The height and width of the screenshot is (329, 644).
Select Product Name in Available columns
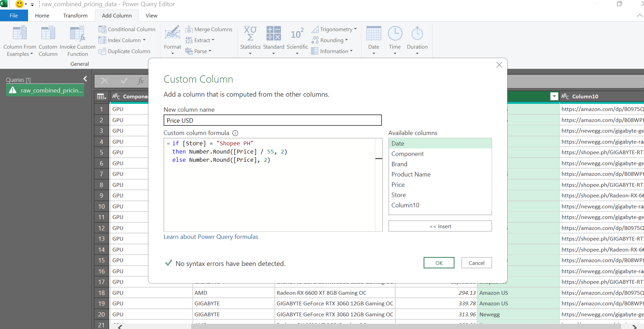point(411,174)
